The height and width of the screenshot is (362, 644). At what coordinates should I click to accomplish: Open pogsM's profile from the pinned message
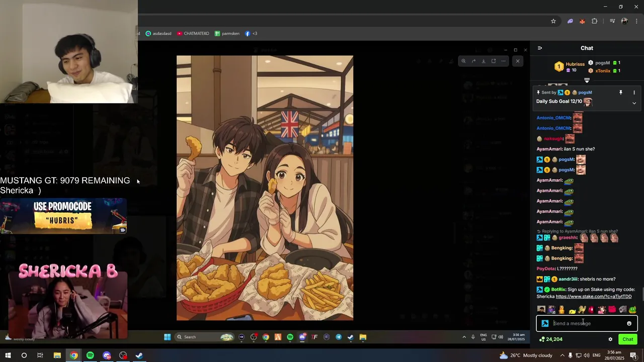[585, 93]
